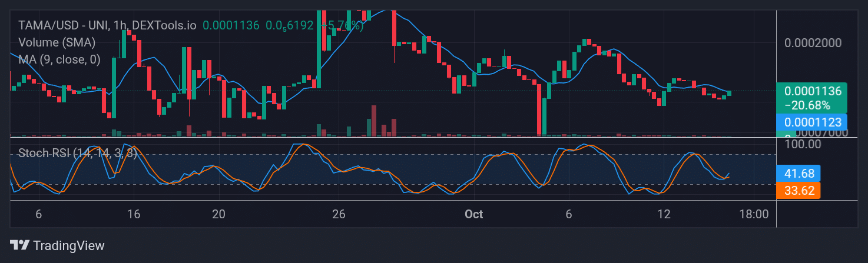Click the TradingView logo icon
The height and width of the screenshot is (263, 868).
[x=19, y=245]
